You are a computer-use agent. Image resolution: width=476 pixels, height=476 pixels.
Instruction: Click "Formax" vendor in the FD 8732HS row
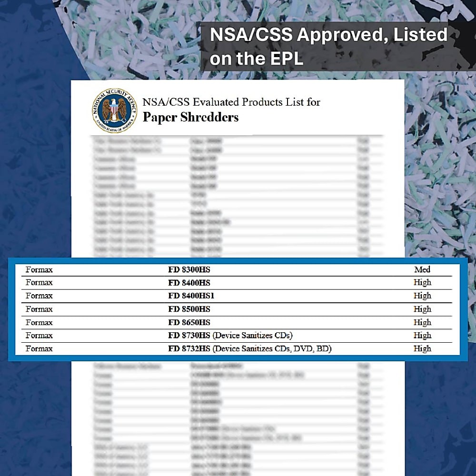coord(39,348)
